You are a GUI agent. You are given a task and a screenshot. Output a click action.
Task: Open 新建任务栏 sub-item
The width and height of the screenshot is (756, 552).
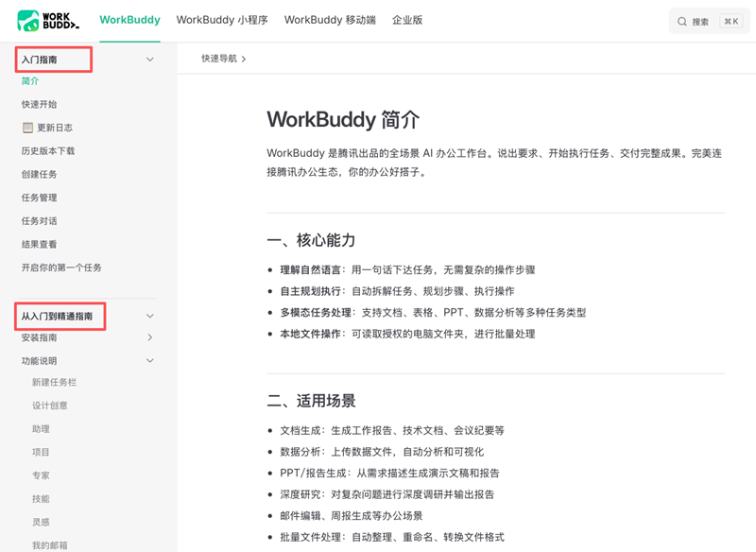tap(54, 382)
